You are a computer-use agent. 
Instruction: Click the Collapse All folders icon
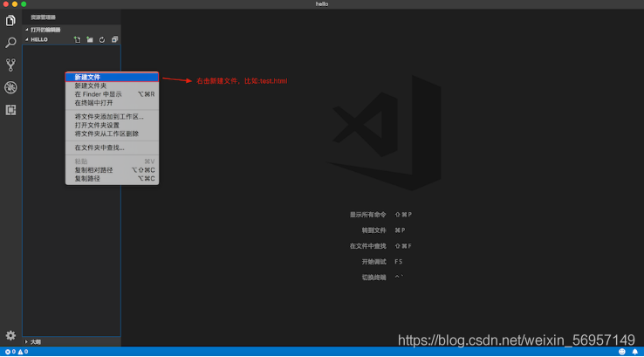click(x=114, y=39)
